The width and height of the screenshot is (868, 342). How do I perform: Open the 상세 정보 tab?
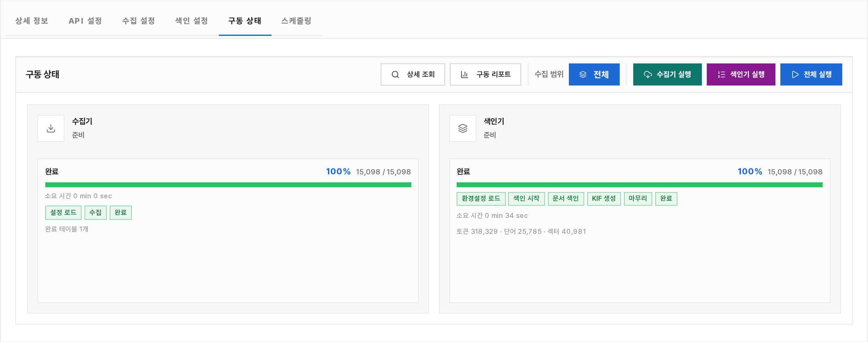pyautogui.click(x=32, y=21)
